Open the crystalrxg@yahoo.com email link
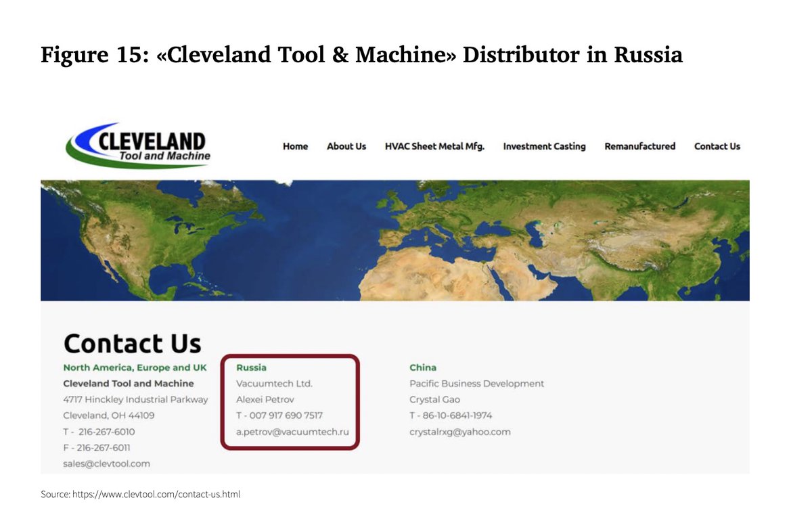This screenshot has width=812, height=521. pyautogui.click(x=460, y=432)
